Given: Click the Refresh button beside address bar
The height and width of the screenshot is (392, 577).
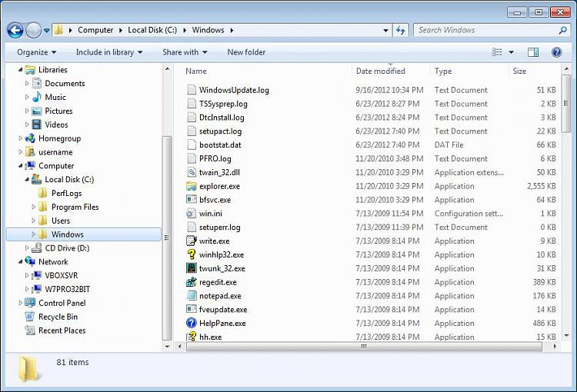Looking at the screenshot, I should coord(401,30).
